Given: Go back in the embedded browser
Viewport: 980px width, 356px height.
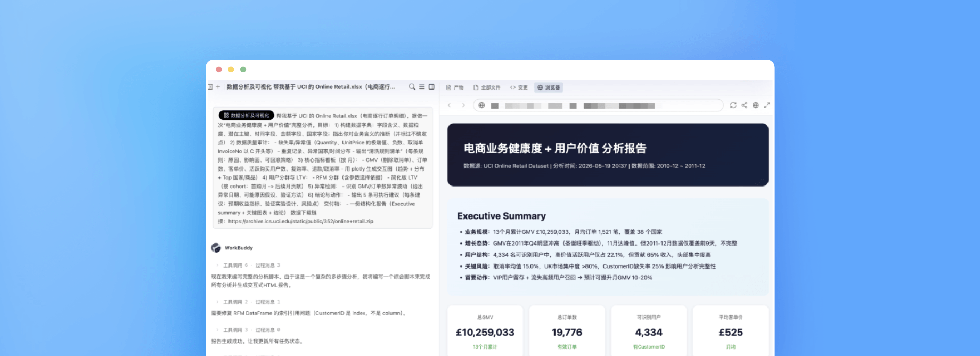Looking at the screenshot, I should (x=450, y=106).
